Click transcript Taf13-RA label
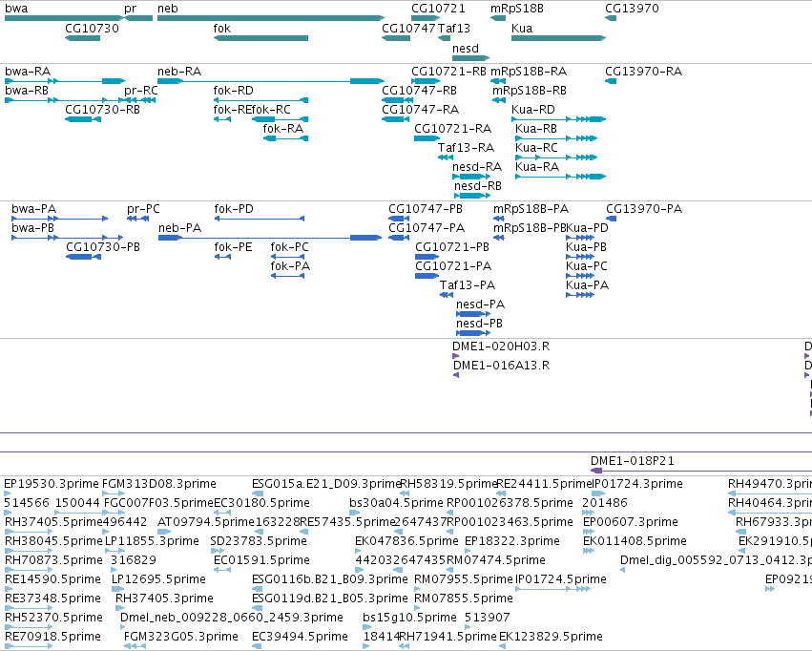 tap(466, 148)
